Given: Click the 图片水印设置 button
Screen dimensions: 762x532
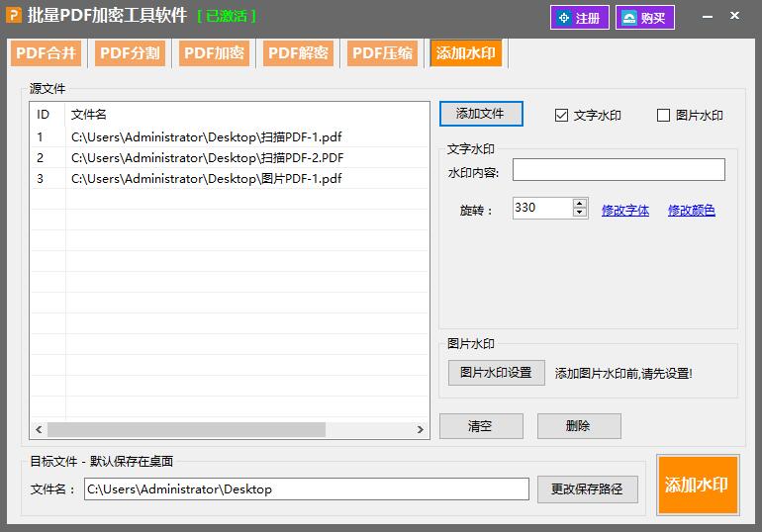Looking at the screenshot, I should coord(496,373).
